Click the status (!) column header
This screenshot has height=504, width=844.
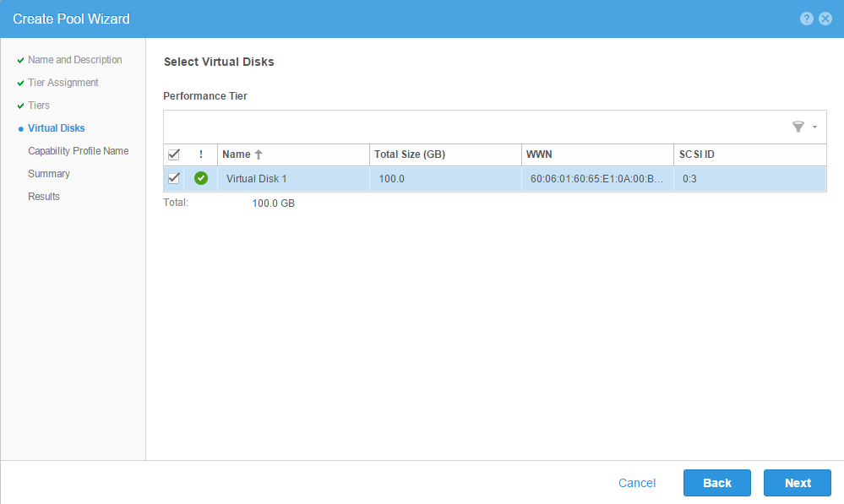pyautogui.click(x=201, y=154)
